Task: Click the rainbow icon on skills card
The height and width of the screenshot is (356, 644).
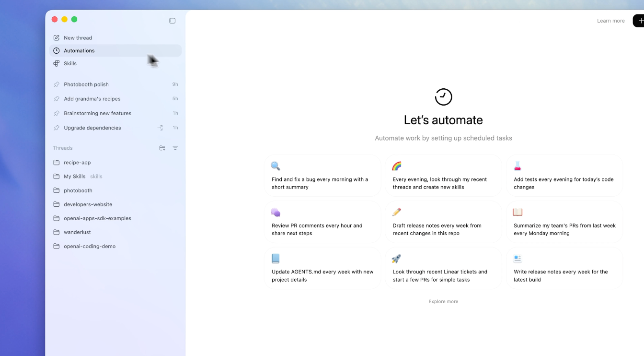Action: (396, 166)
